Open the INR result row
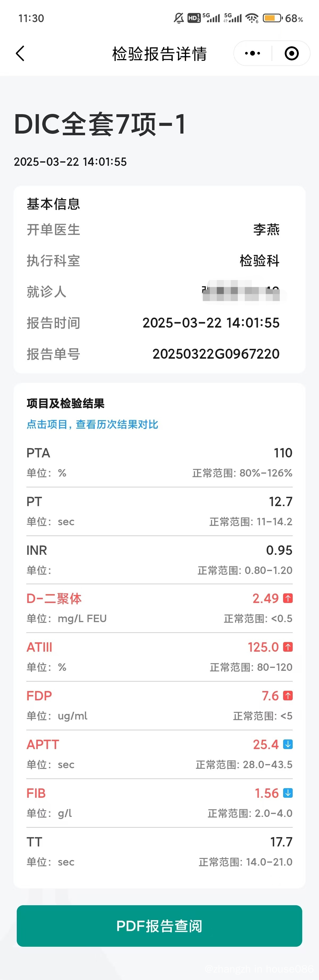This screenshot has height=980, width=319. pos(159,560)
